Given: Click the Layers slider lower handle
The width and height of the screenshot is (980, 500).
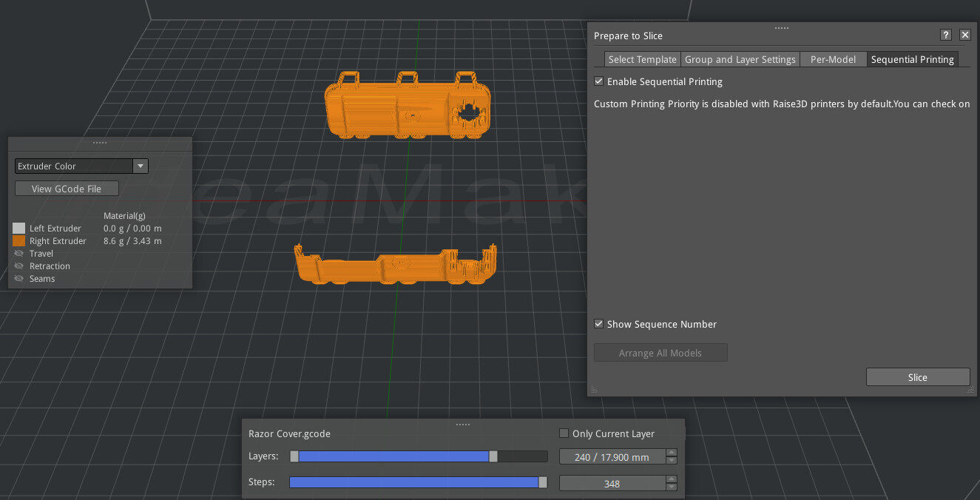Looking at the screenshot, I should [x=294, y=457].
